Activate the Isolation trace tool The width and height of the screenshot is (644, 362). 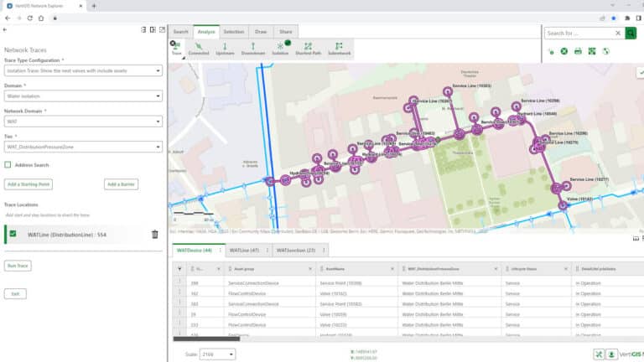280,48
